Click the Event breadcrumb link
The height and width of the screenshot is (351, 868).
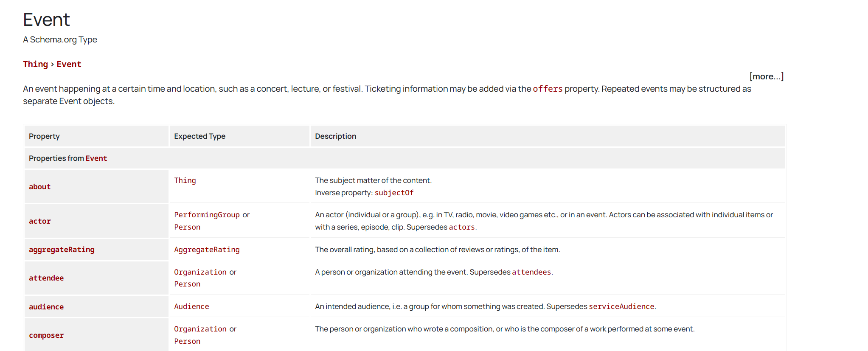coord(69,64)
